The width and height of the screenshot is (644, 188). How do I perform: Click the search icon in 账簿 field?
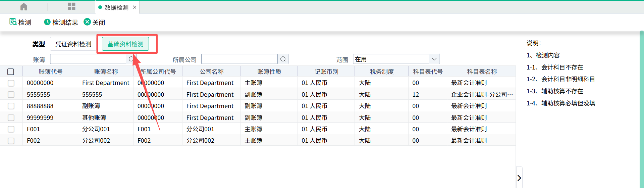(x=131, y=59)
